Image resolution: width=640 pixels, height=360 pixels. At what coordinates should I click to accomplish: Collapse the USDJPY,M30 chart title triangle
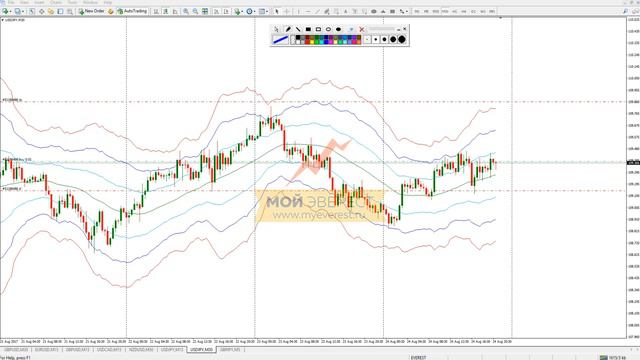(x=2, y=20)
